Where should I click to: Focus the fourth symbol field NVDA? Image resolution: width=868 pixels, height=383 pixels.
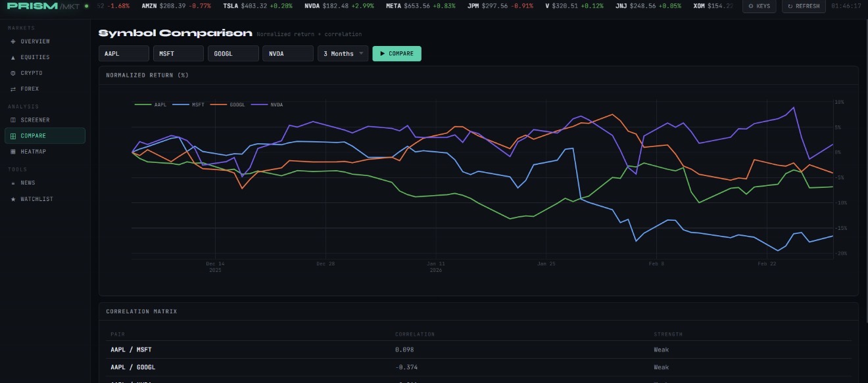(287, 54)
